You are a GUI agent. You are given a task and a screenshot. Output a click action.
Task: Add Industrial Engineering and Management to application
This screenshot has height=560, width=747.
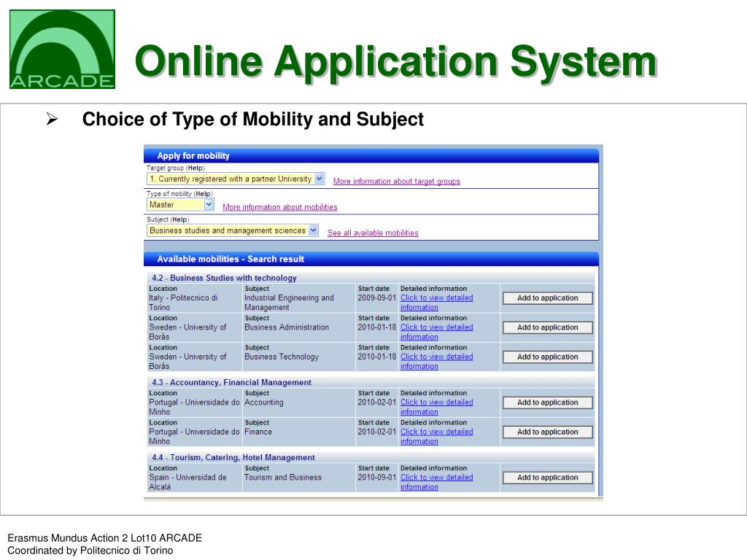(547, 298)
